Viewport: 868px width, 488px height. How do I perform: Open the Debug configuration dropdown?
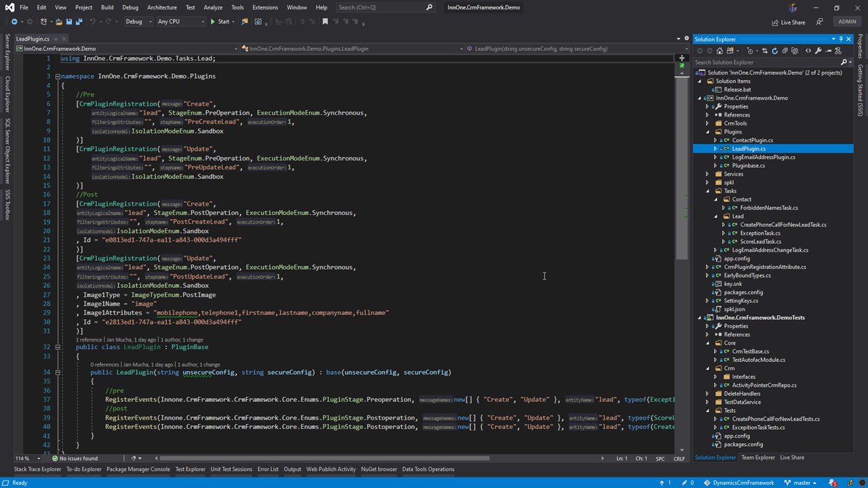tap(138, 22)
